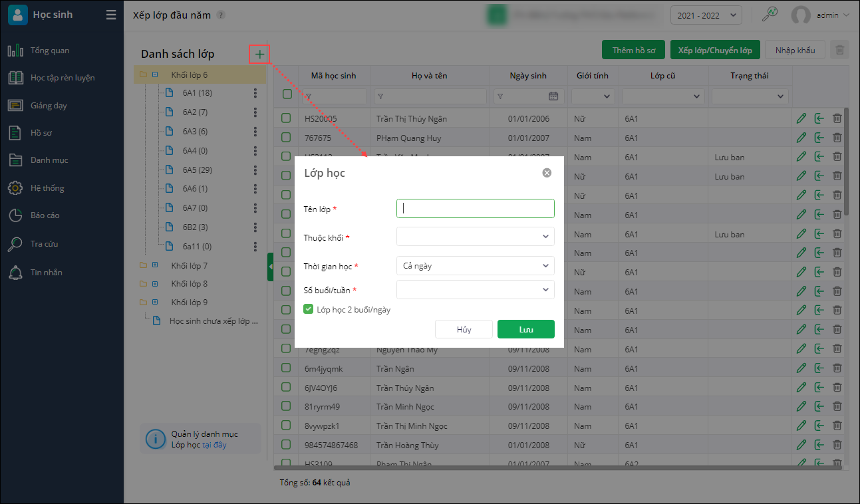
Task: Tick the checkbox for student HS20005
Action: [286, 118]
